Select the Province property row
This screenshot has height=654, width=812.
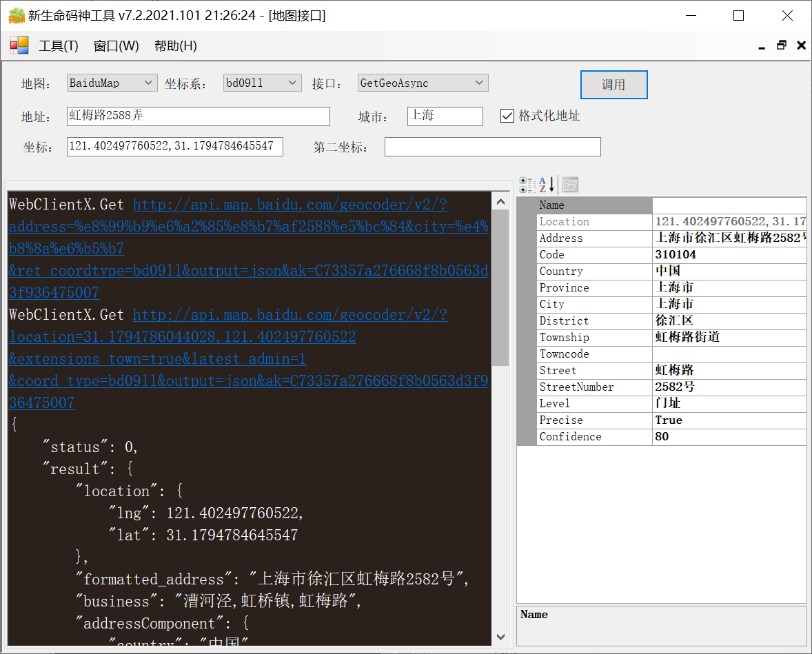671,288
